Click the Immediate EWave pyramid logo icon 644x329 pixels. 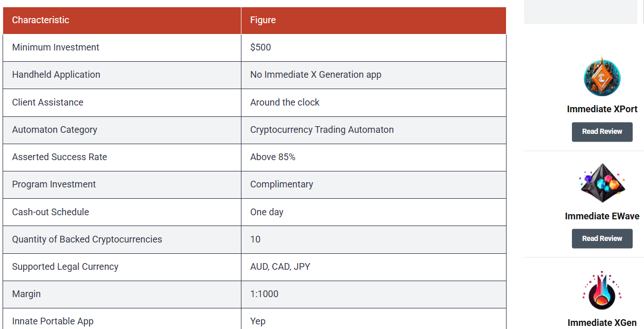[602, 184]
